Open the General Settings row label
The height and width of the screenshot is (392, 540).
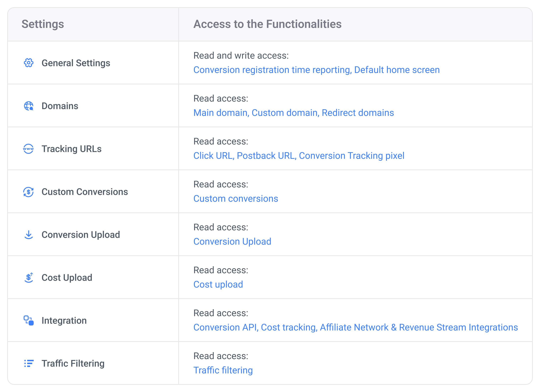coord(76,63)
